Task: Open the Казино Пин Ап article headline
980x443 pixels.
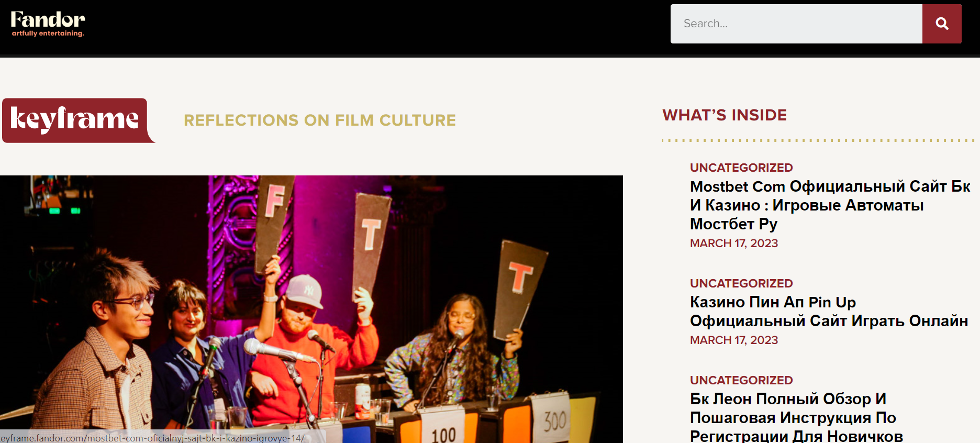Action: click(829, 312)
